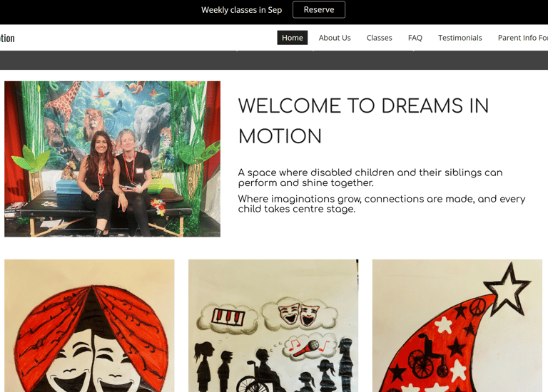The image size is (548, 392).
Task: Click the comedy masks cloud in drawing
Action: (x=300, y=313)
